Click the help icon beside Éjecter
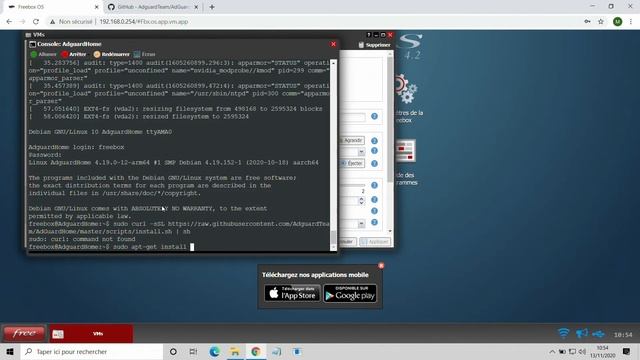The width and height of the screenshot is (640, 360). (374, 164)
